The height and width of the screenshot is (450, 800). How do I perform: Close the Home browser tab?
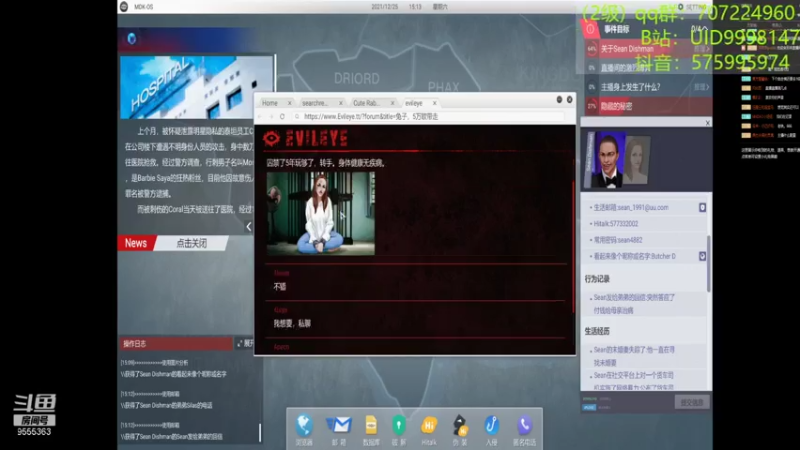tap(289, 103)
